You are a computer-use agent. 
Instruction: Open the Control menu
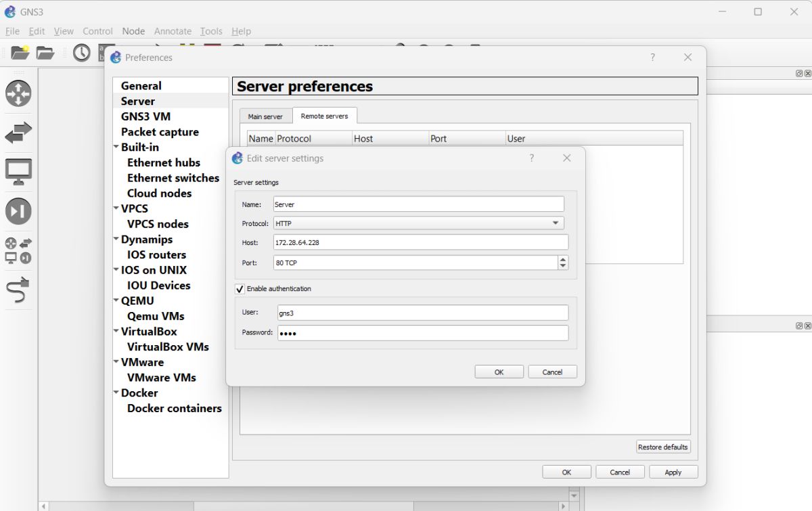point(97,31)
